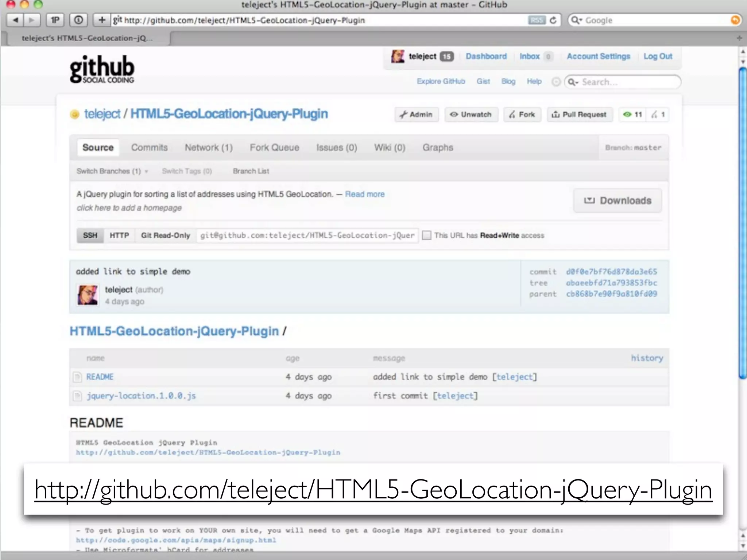
Task: Open the Branch List link
Action: point(251,171)
